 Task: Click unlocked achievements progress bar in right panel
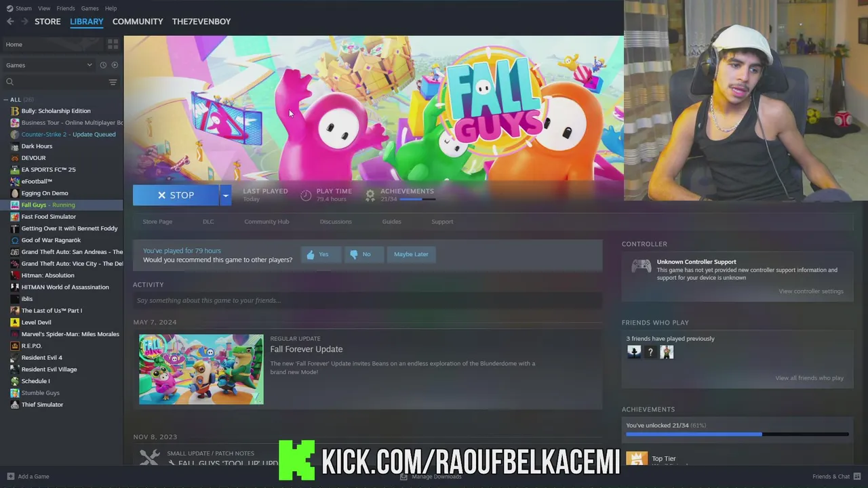pyautogui.click(x=737, y=434)
